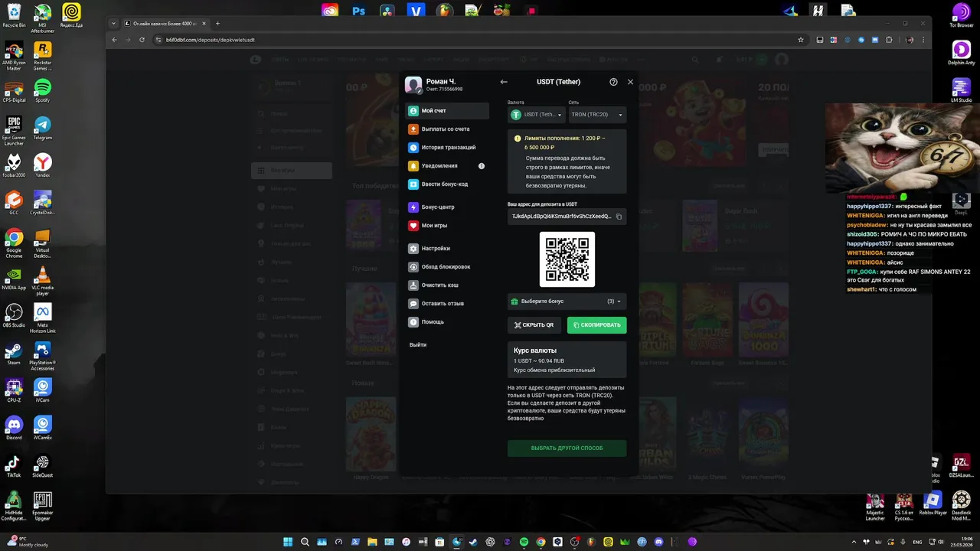Open Google Chrome from the taskbar
The image size is (980, 551).
click(541, 542)
